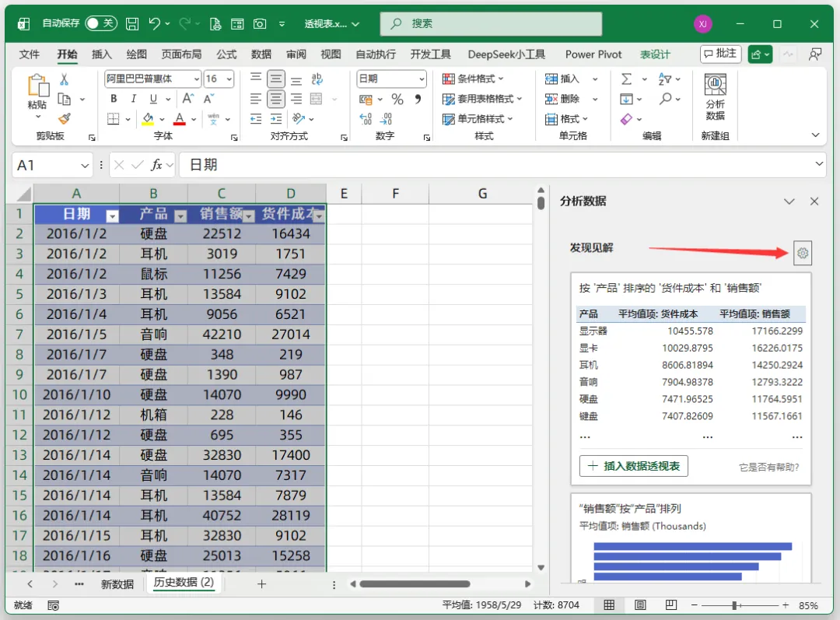Open the 插入 ribbon tab
The height and width of the screenshot is (620, 840).
point(101,54)
